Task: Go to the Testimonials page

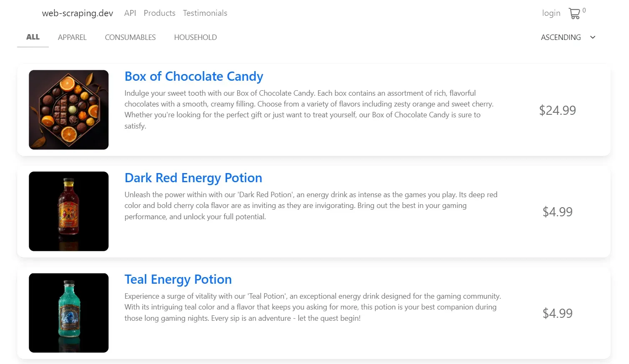Action: point(205,13)
